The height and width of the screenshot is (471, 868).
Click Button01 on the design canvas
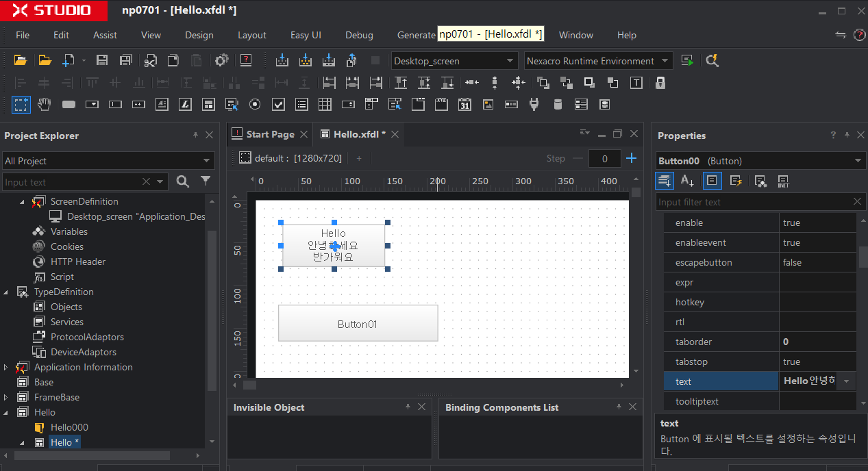coord(358,323)
